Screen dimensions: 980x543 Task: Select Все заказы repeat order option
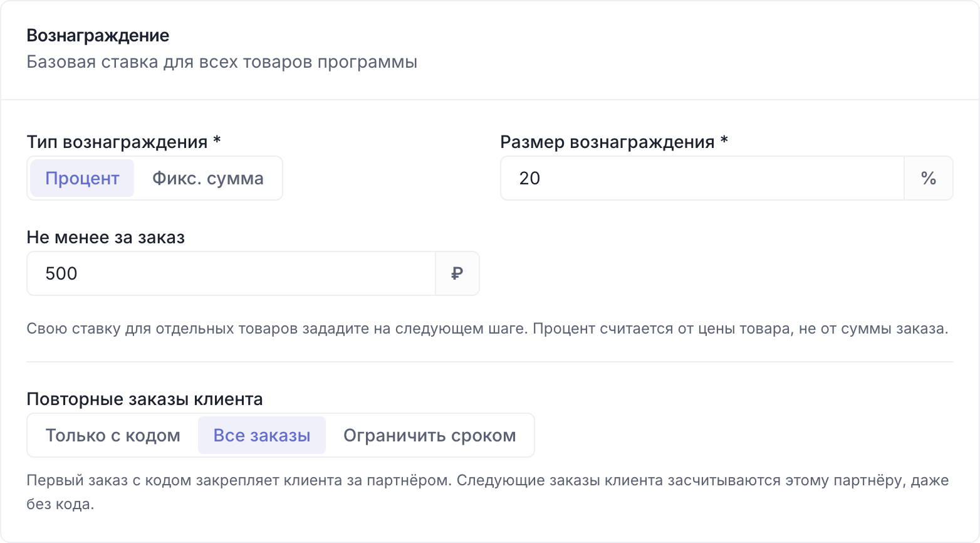click(262, 435)
